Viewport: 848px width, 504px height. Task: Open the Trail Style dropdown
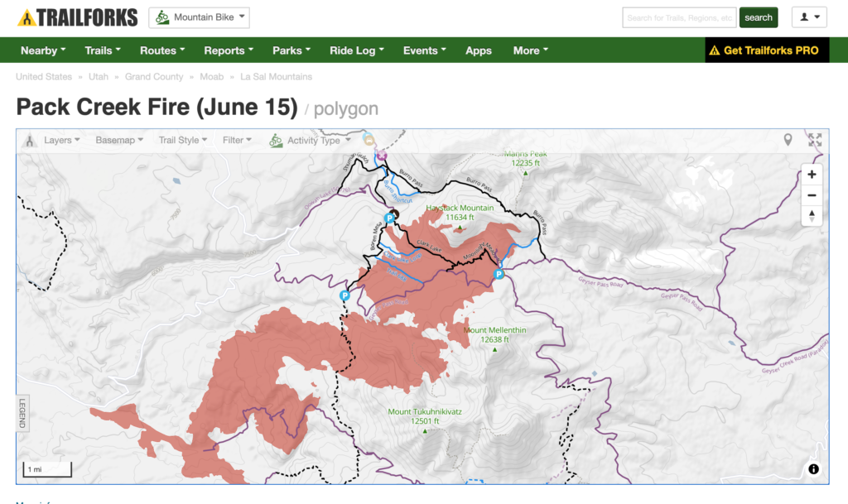[x=183, y=141]
